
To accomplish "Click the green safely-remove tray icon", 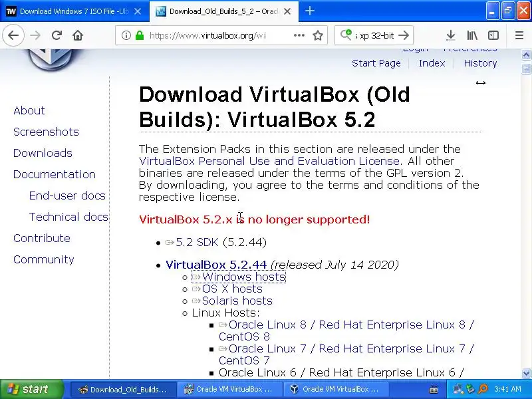I will pyautogui.click(x=470, y=389).
